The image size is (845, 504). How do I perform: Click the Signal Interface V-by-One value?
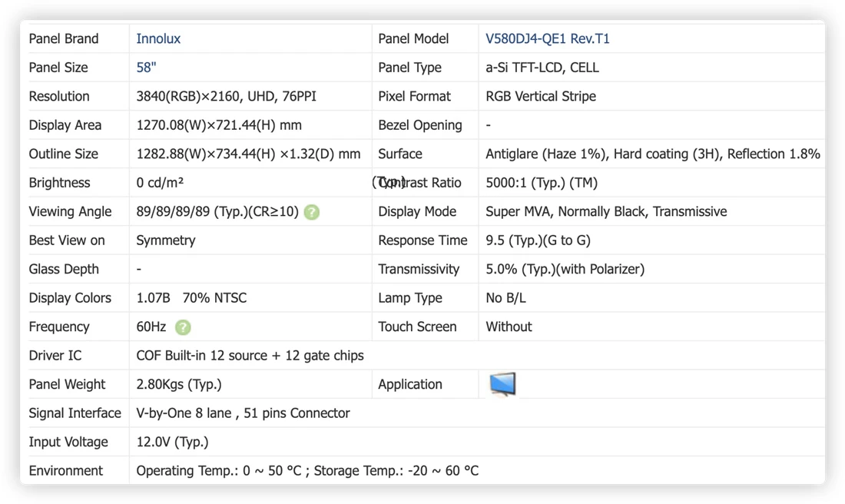tap(243, 413)
